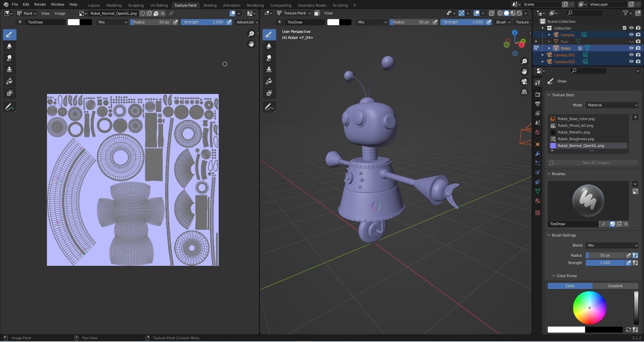Uncheck Collection exclude from view layer checkbox
Viewport: 644px width, 342px height.
coord(624,28)
